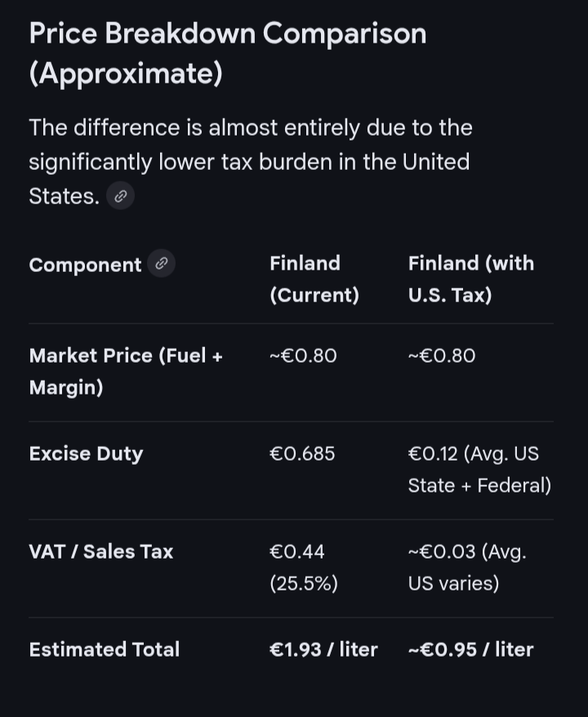Select '~€0.03 (Avg. US varies)' cell
Viewport: 588px width, 717px height.
coord(467,568)
